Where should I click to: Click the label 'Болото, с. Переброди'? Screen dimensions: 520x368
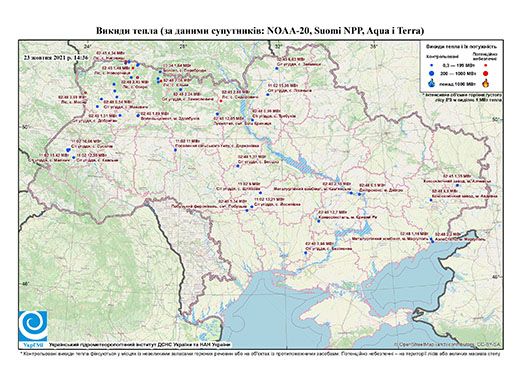(x=185, y=70)
